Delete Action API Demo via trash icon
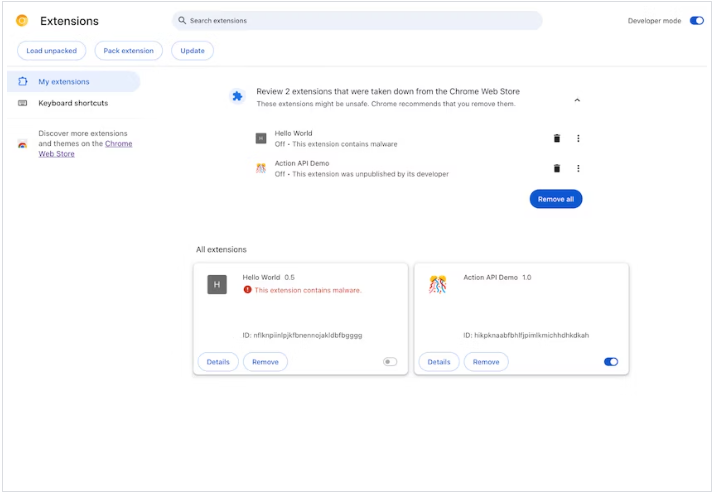 tap(557, 168)
